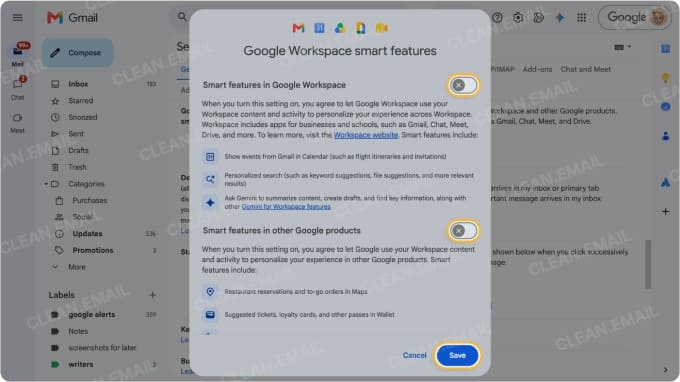
Task: Open Gemini for Workspace features link
Action: [x=286, y=206]
